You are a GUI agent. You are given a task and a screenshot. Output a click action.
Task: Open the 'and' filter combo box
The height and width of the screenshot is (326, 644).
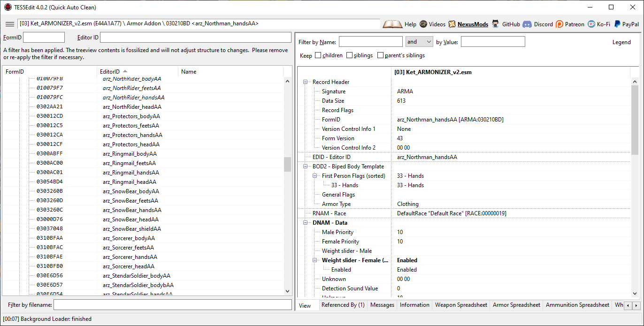coord(419,42)
